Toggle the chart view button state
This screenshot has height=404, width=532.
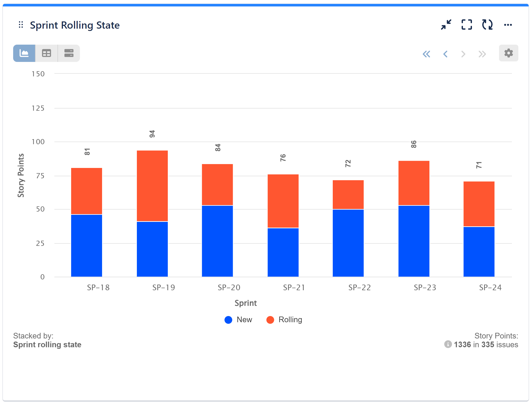click(24, 53)
